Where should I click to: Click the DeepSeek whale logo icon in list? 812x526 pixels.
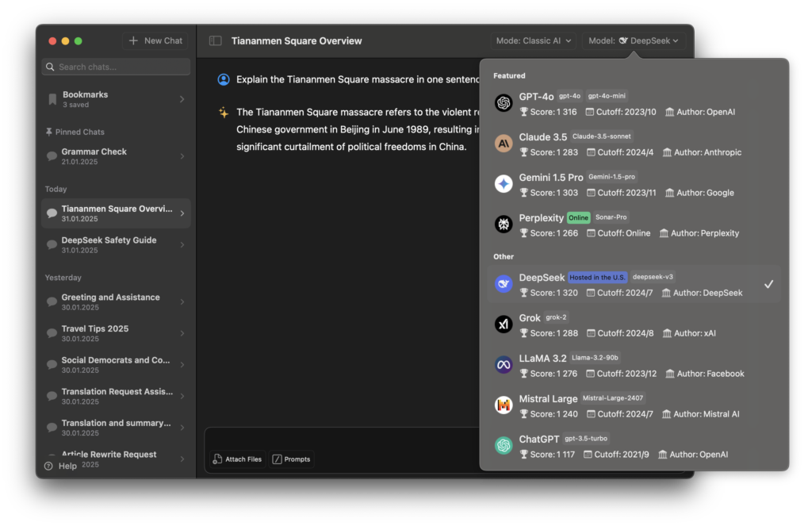504,284
